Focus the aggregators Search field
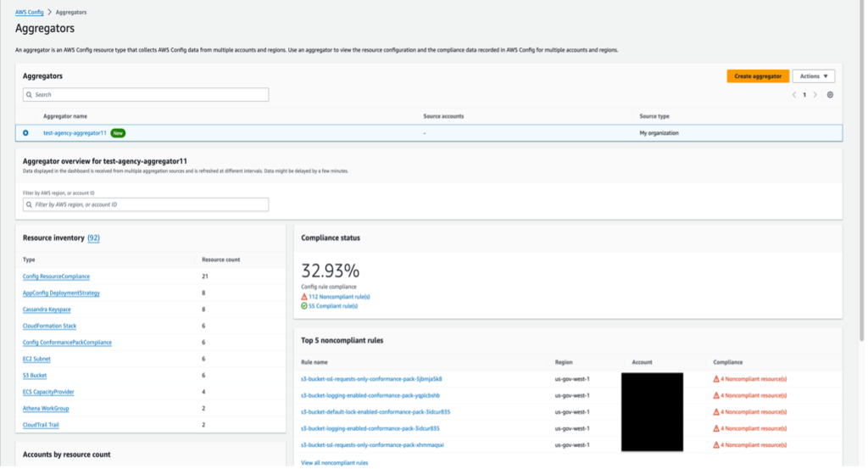 tap(146, 95)
